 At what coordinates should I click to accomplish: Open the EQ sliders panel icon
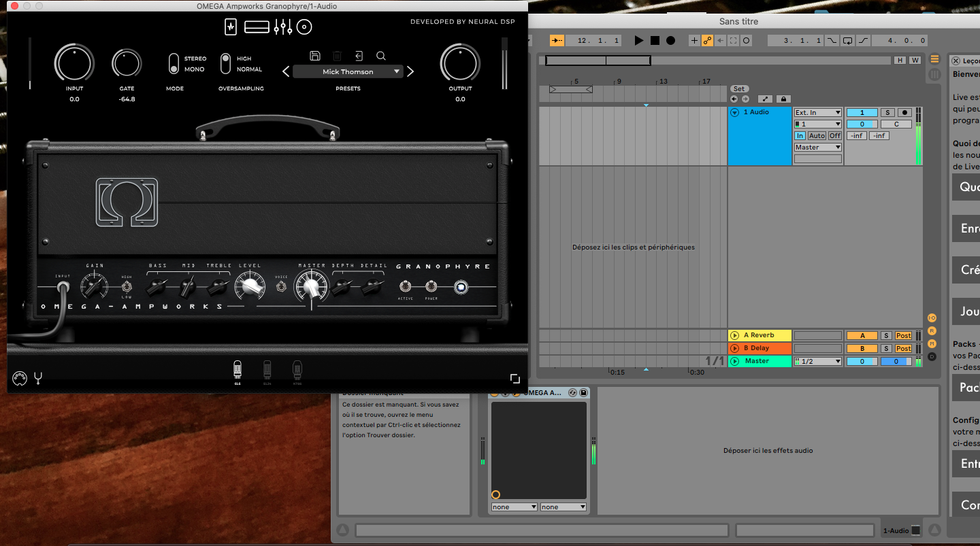pyautogui.click(x=282, y=27)
